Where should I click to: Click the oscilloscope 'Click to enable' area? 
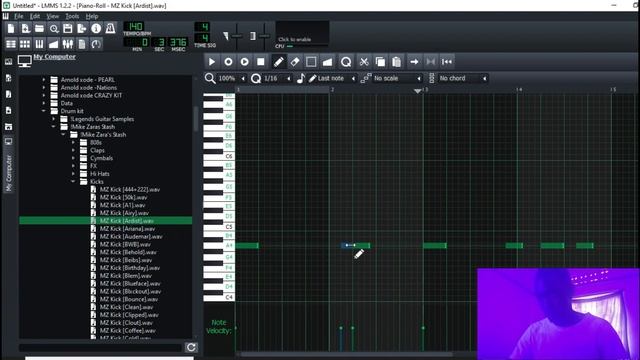[302, 33]
